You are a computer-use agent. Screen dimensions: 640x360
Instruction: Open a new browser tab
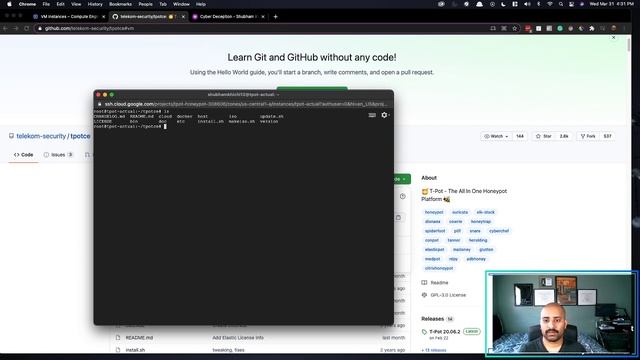(x=276, y=17)
